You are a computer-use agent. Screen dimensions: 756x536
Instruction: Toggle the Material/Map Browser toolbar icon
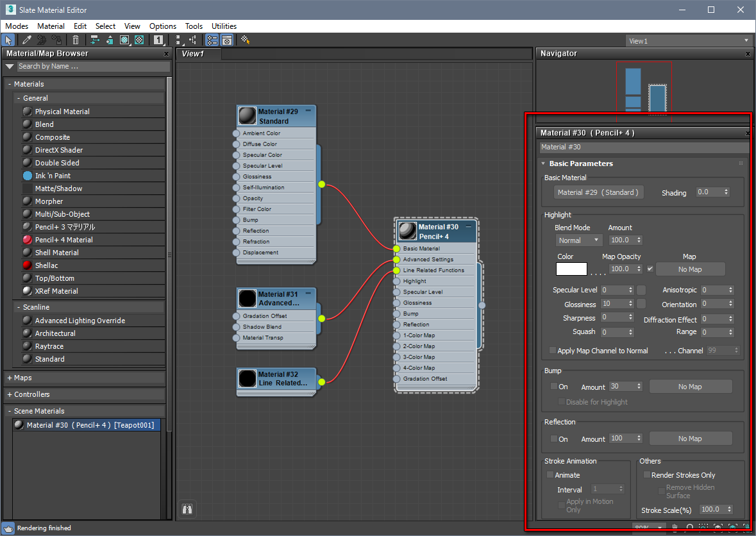[x=212, y=40]
